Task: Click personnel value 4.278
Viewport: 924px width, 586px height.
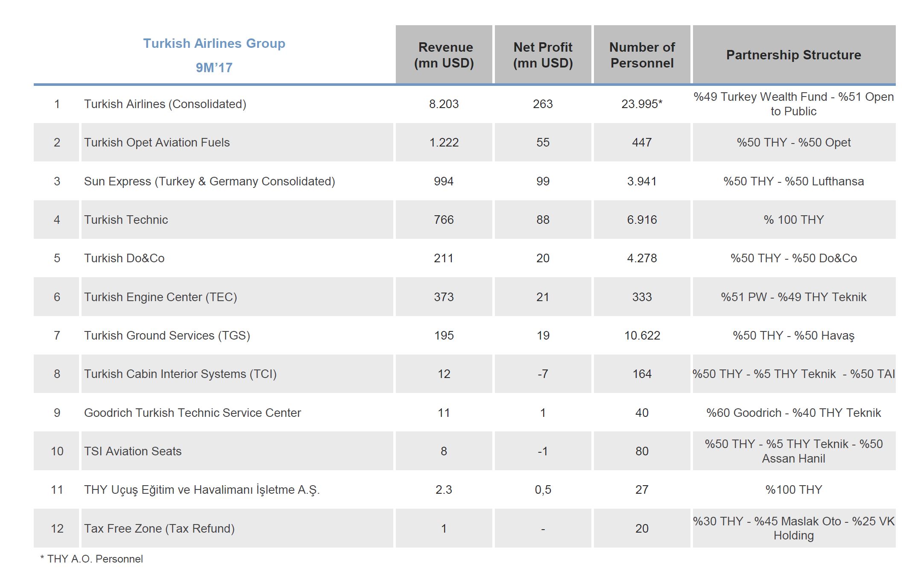Action: (642, 258)
